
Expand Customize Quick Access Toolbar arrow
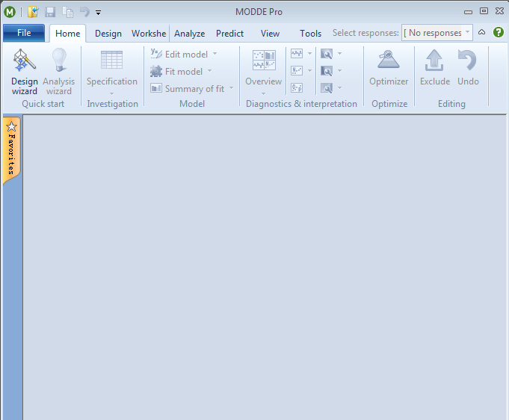98,13
